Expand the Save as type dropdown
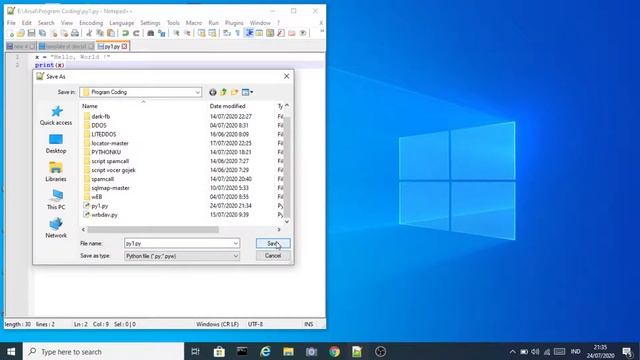The width and height of the screenshot is (640, 360). tap(236, 256)
